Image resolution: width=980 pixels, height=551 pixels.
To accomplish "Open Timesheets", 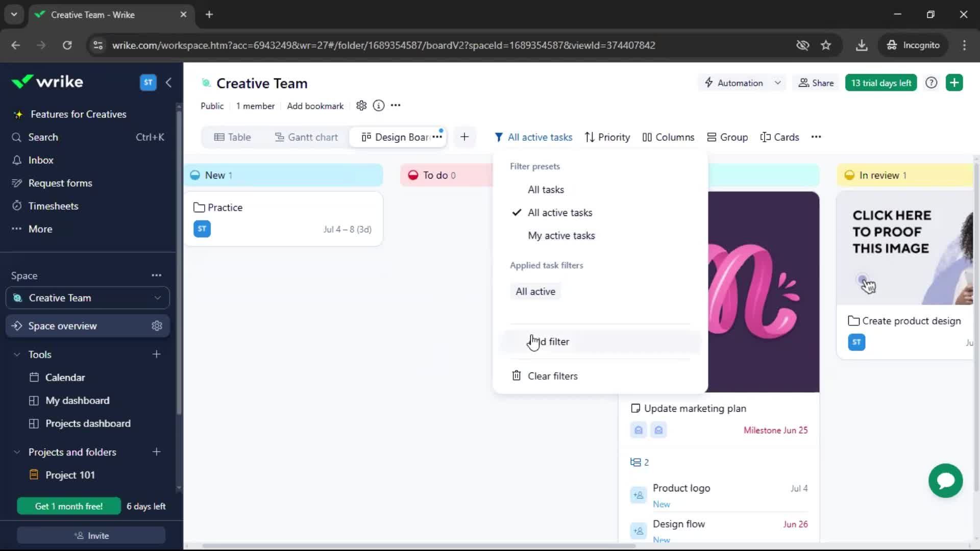I will click(53, 206).
